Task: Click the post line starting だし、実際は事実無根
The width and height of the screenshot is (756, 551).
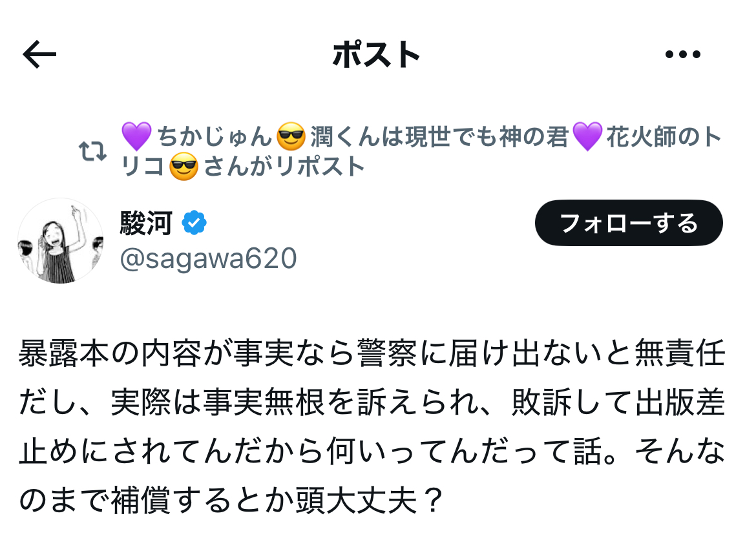Action: [x=372, y=402]
